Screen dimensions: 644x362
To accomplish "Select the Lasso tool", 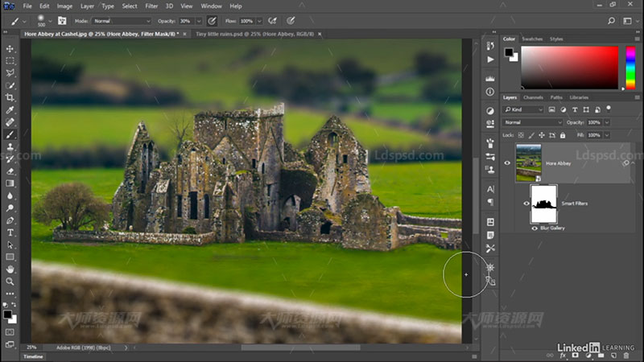I will point(10,73).
